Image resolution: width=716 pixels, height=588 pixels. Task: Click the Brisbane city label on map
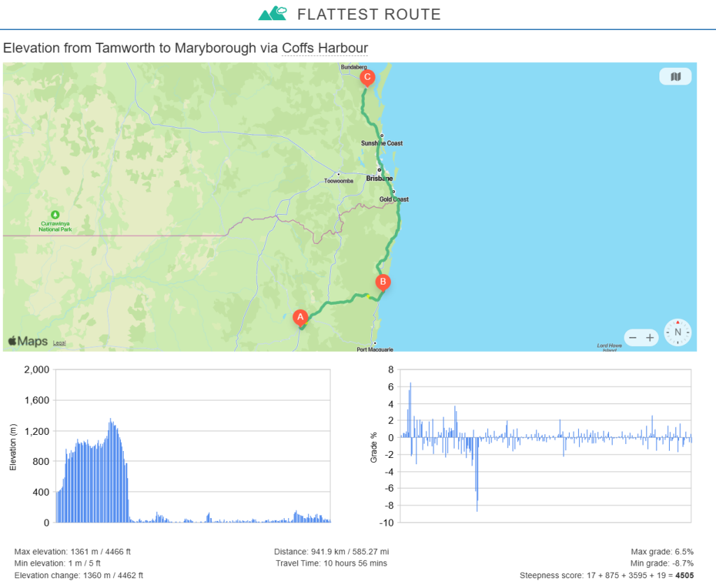pyautogui.click(x=380, y=178)
